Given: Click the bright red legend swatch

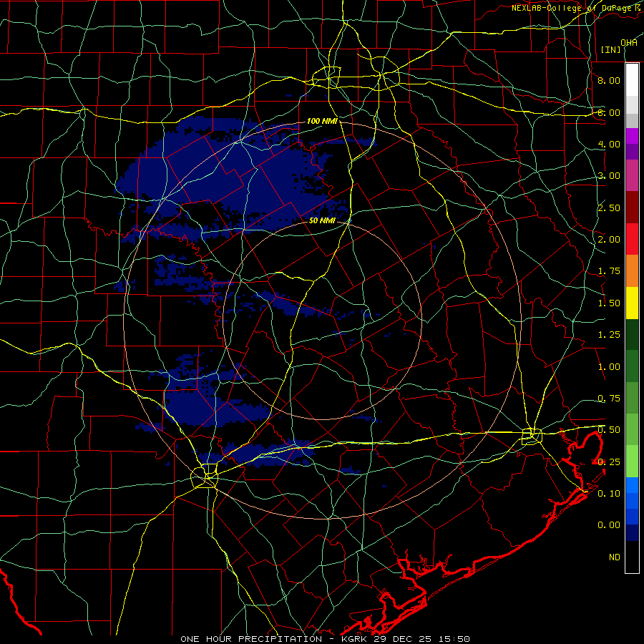Looking at the screenshot, I should (632, 240).
